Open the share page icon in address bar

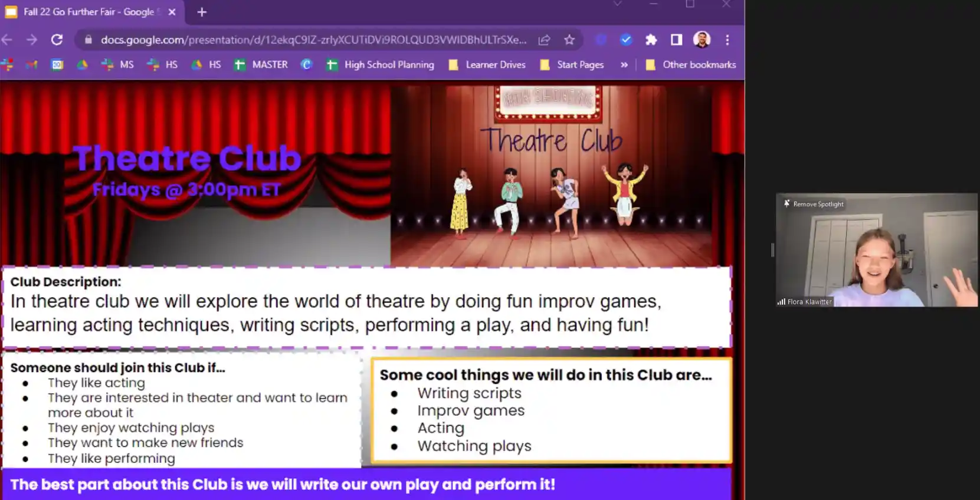coord(544,40)
